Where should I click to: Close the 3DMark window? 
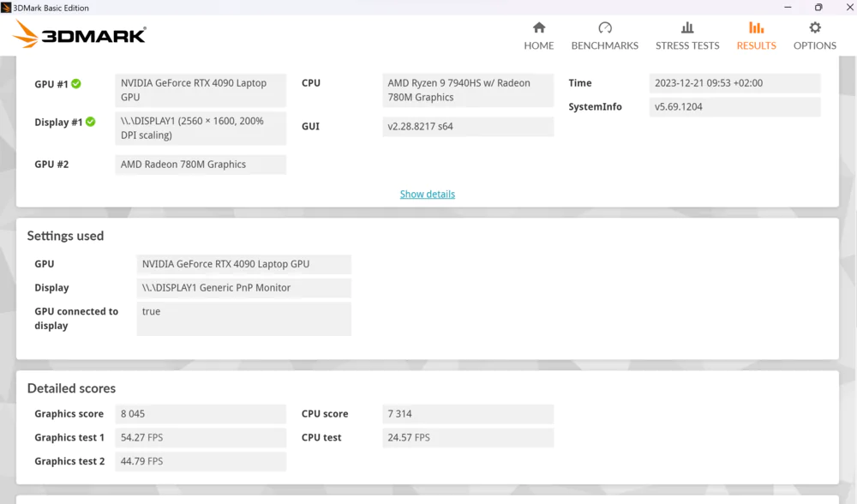[x=849, y=7]
